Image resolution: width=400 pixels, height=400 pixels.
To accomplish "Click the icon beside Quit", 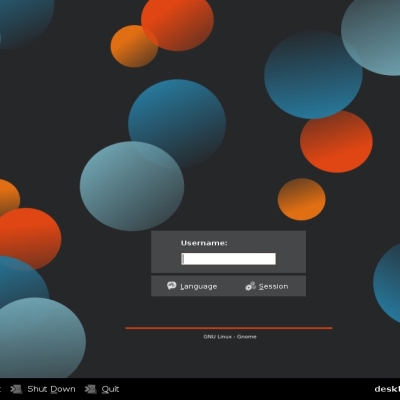I will coord(90,389).
